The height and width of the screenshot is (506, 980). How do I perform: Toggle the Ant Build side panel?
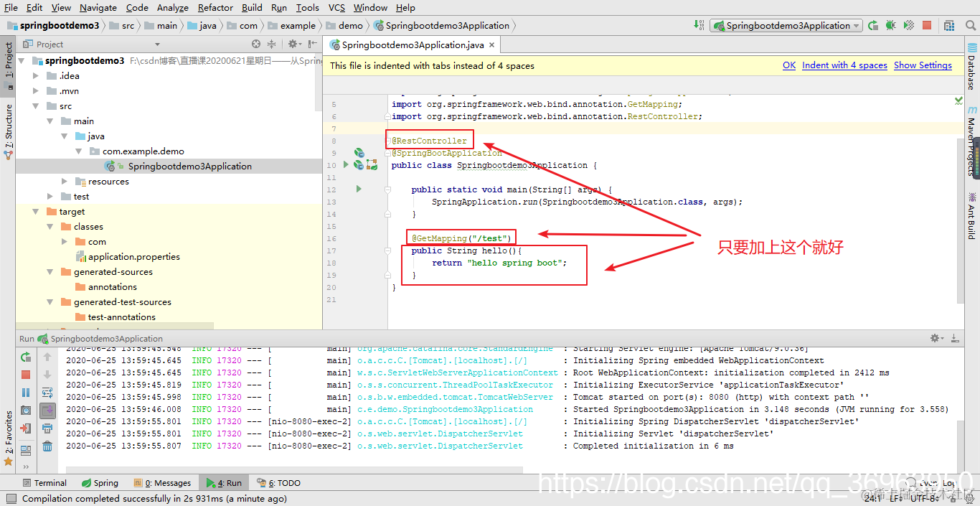click(972, 215)
